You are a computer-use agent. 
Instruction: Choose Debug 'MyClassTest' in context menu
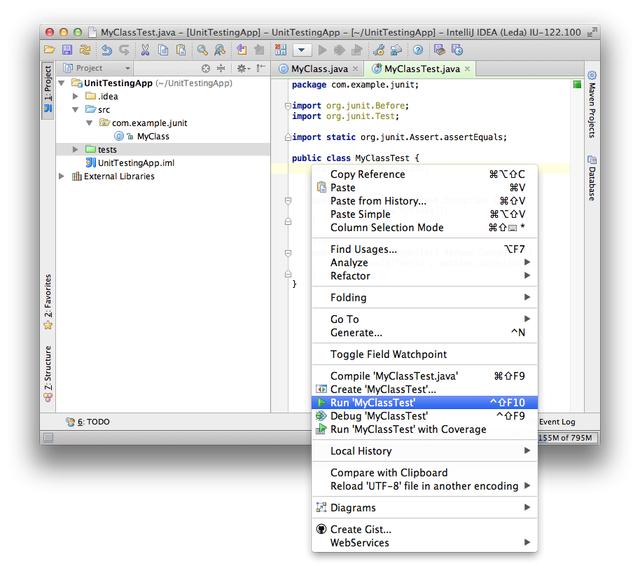424,416
